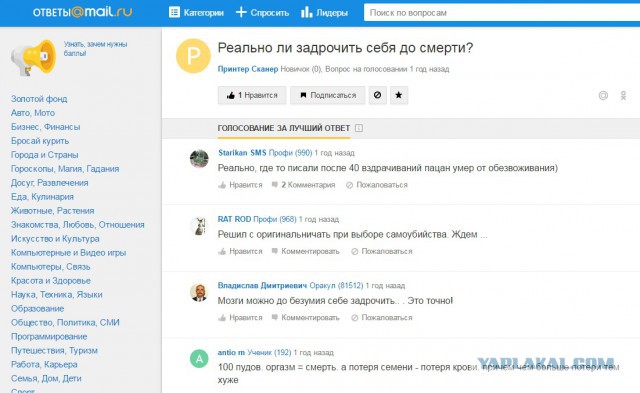
Task: Click the report circle-slash icon button
Action: [x=378, y=95]
